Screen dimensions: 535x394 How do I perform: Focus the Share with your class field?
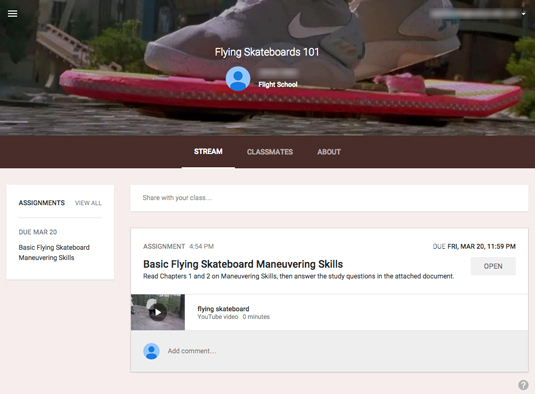tap(329, 198)
